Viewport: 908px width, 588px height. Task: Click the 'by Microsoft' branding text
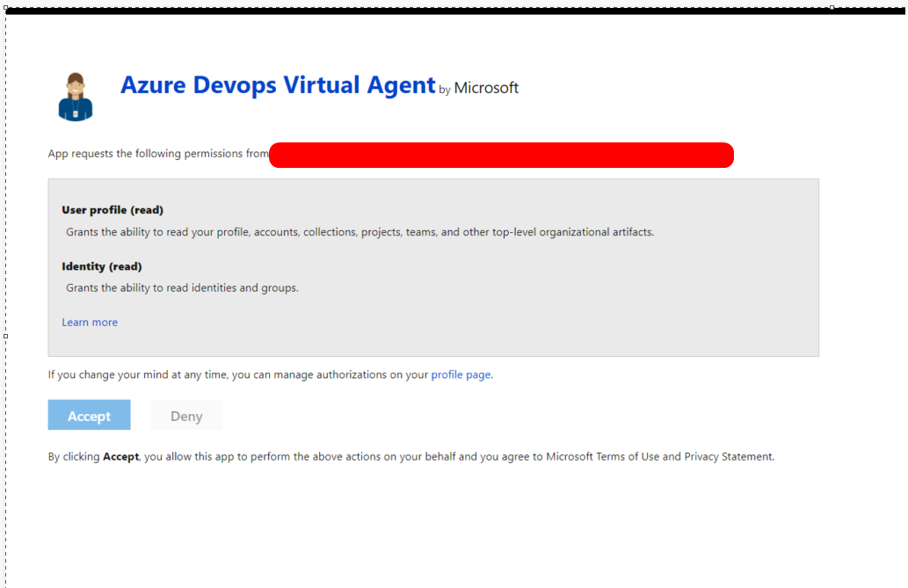[x=479, y=88]
